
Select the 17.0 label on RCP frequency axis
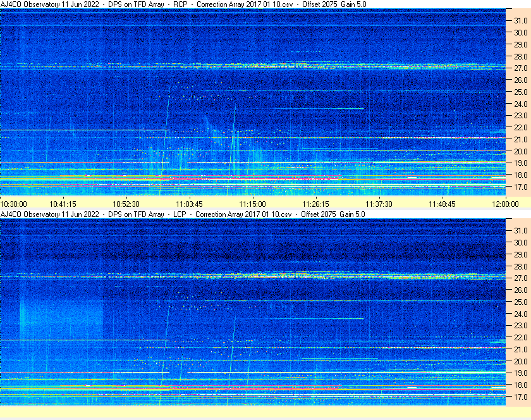521,187
